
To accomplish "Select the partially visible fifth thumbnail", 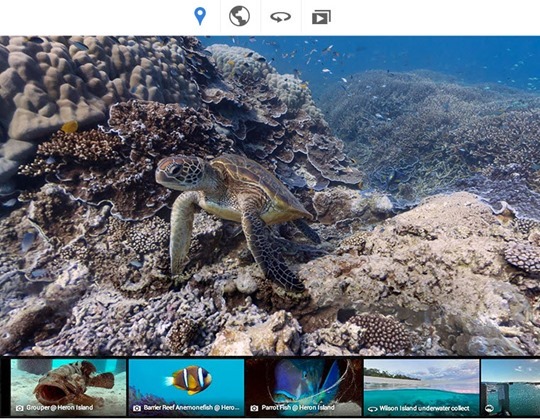I will pyautogui.click(x=510, y=388).
